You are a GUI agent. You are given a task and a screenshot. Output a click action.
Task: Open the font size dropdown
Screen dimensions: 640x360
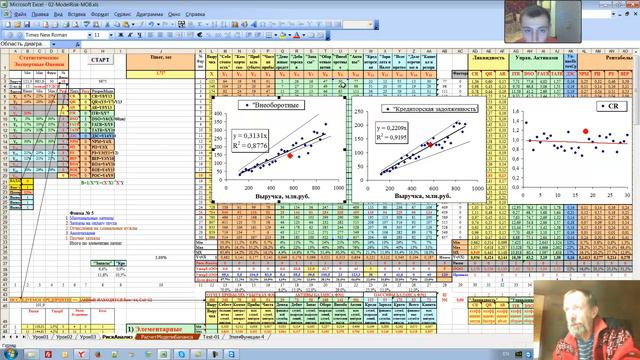[x=111, y=35]
